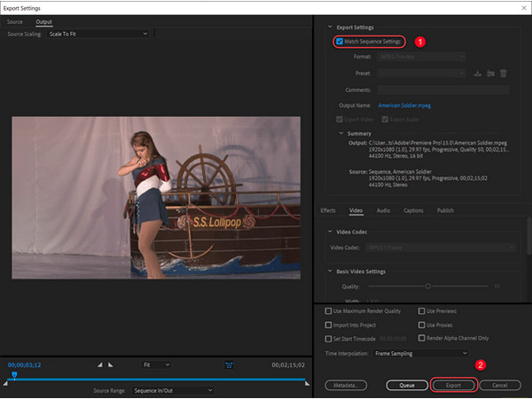This screenshot has height=399, width=532.
Task: Click the settings panel vertical scrollbar
Action: [529, 236]
